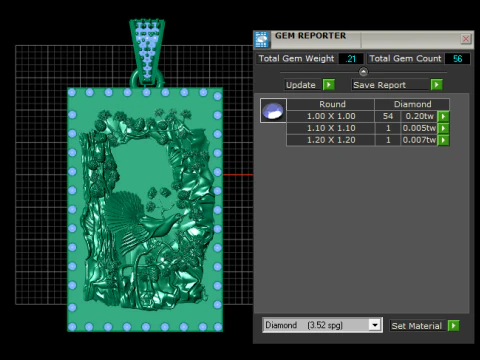The width and height of the screenshot is (480, 360).
Task: Click the 0.005tw weight cell
Action: [419, 128]
